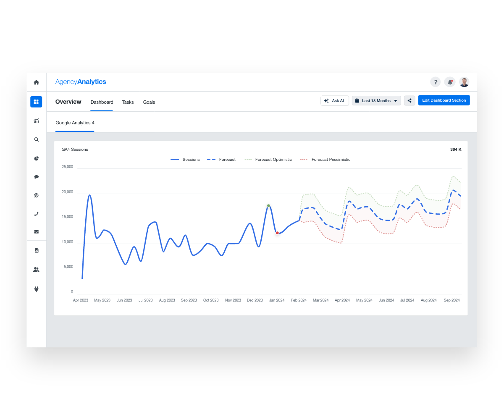Open the Last 18 Months date picker

376,100
